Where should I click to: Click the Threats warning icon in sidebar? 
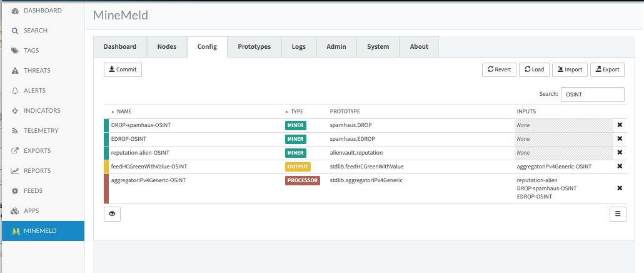click(x=15, y=71)
